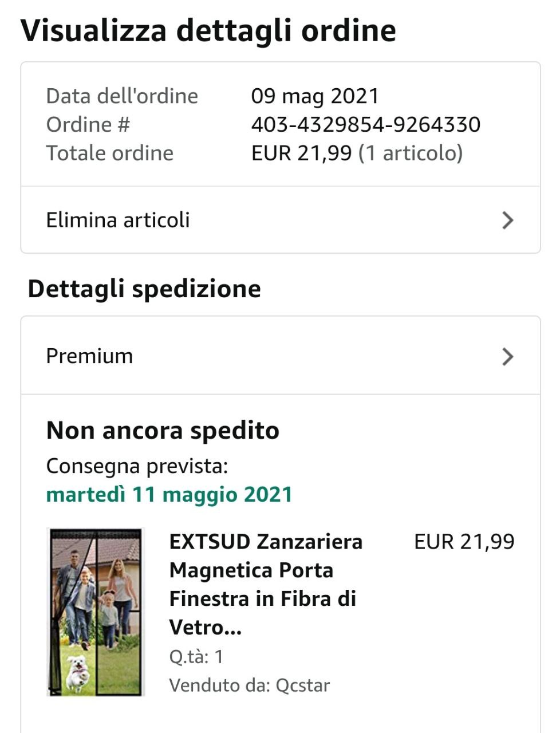This screenshot has height=733, width=560.
Task: Tap the Non ancora spedito status heading
Action: pyautogui.click(x=163, y=430)
